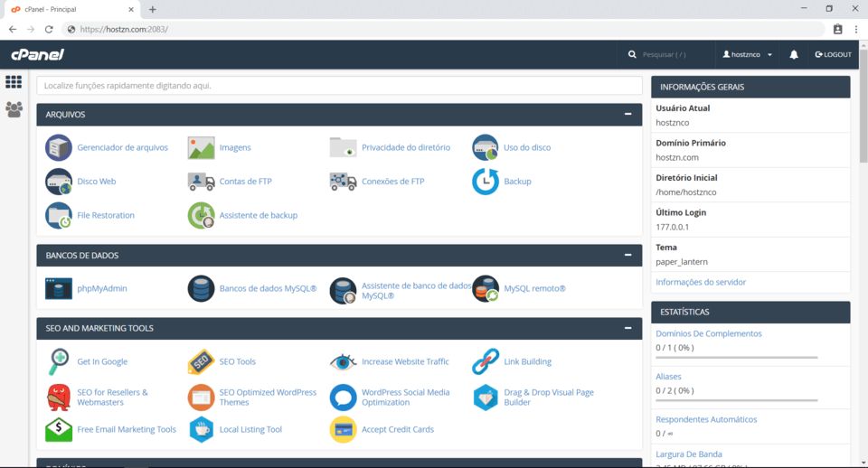
Task: Open Drag & Drop Visual Page Builder icon
Action: coord(486,398)
